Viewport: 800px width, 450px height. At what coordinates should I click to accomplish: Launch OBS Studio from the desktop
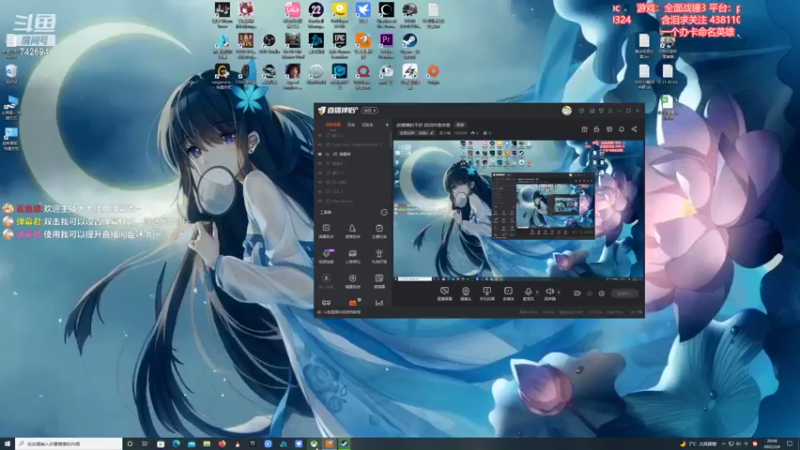tap(269, 43)
